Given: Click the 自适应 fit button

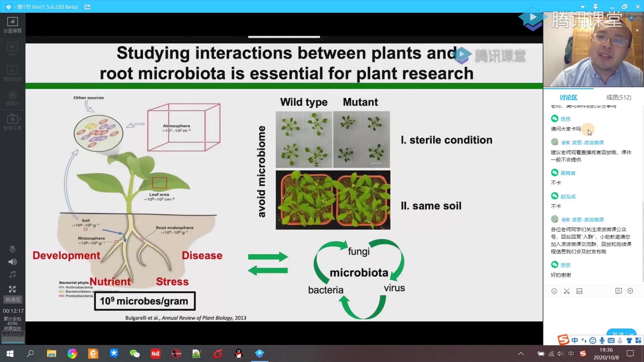Looking at the screenshot, I should click(13, 299).
